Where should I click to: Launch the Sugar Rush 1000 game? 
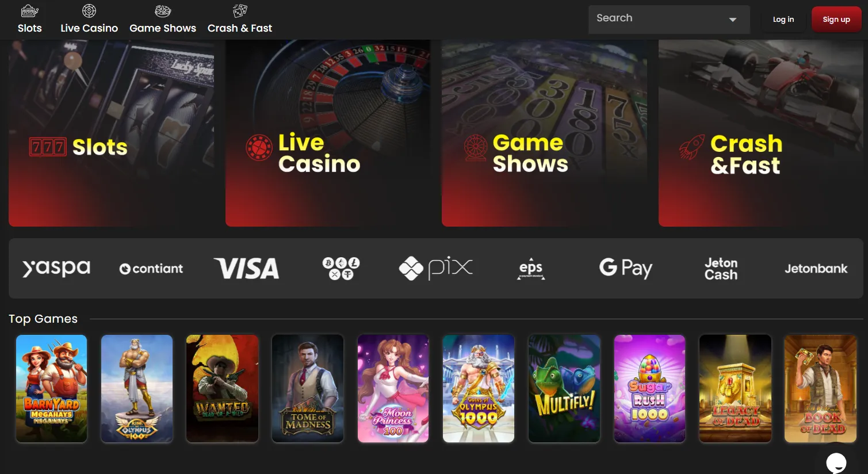[x=649, y=389]
